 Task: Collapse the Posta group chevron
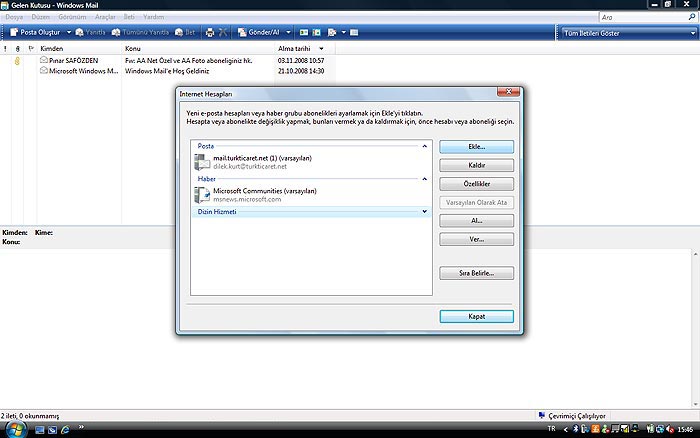425,146
